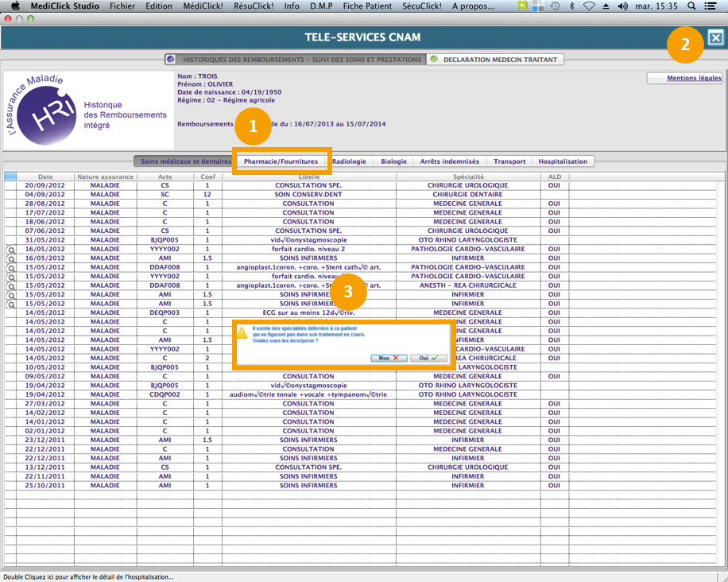Select the 28/08/2012 date cell

coord(45,204)
